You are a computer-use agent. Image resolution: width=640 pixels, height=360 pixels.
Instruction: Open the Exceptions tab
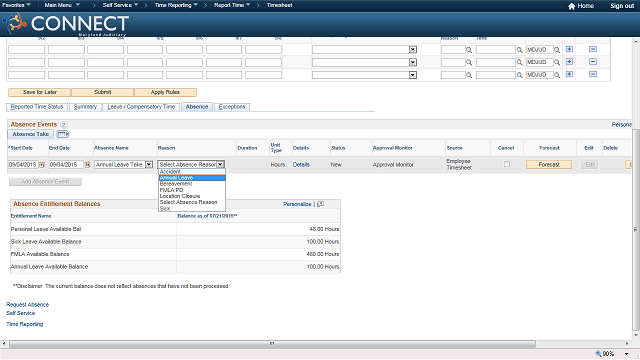tap(231, 107)
